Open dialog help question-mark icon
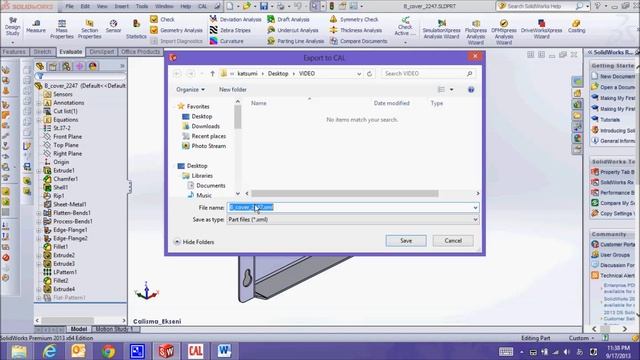Image resolution: width=640 pixels, height=360 pixels. pyautogui.click(x=471, y=89)
